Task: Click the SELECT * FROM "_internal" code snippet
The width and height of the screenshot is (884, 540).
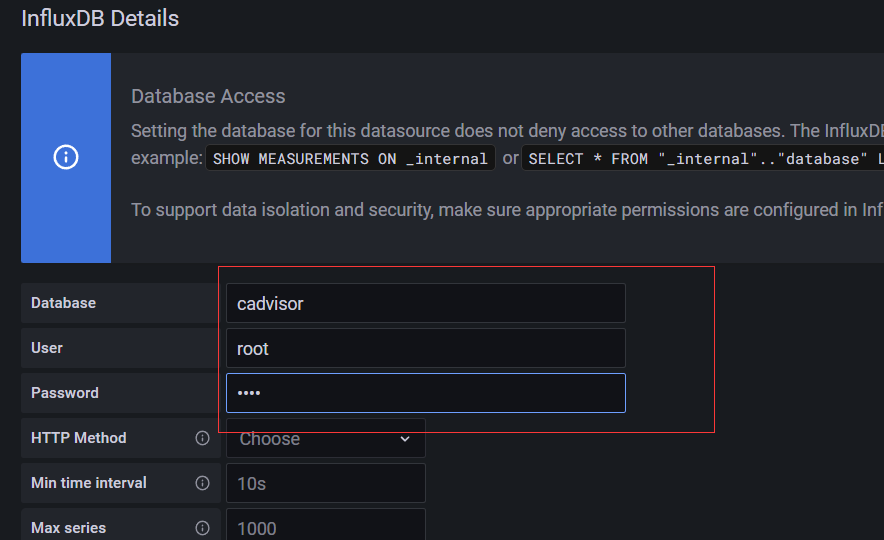Action: coord(702,158)
